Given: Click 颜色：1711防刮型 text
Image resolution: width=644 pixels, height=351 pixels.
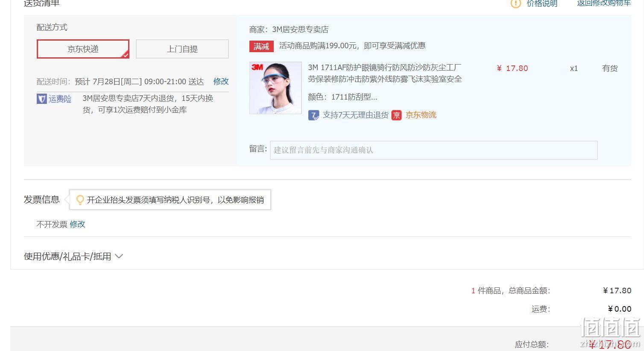Looking at the screenshot, I should click(342, 97).
